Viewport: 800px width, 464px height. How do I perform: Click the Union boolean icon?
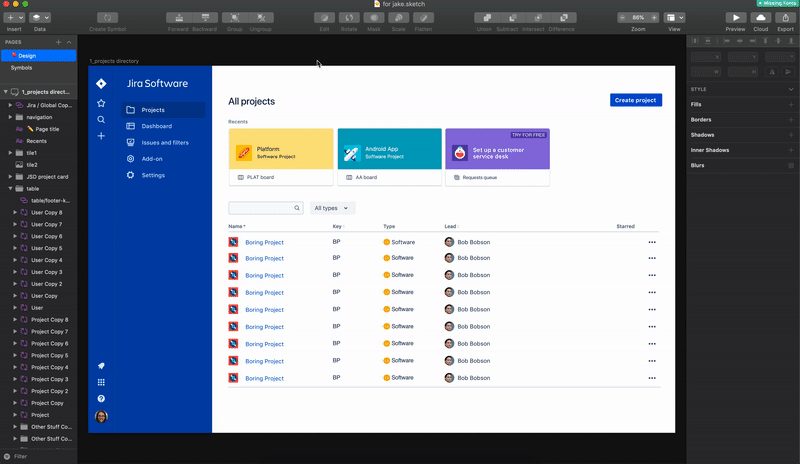pyautogui.click(x=487, y=17)
